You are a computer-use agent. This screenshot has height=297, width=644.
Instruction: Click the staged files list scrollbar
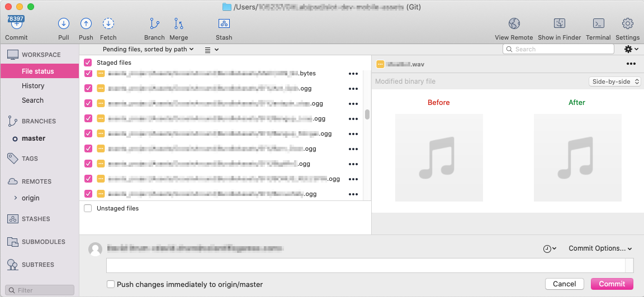[x=367, y=114]
